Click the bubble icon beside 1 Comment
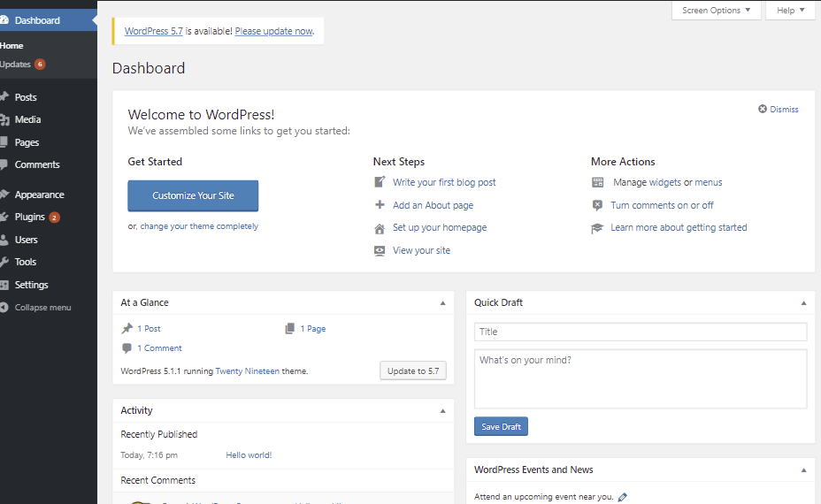 coord(127,348)
